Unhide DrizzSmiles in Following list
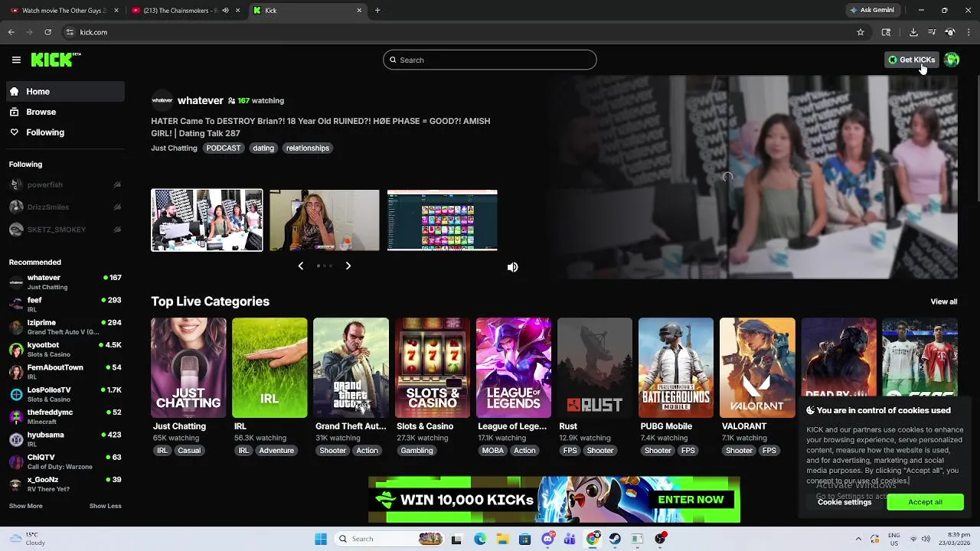Screen dimensions: 980x551 [117, 207]
